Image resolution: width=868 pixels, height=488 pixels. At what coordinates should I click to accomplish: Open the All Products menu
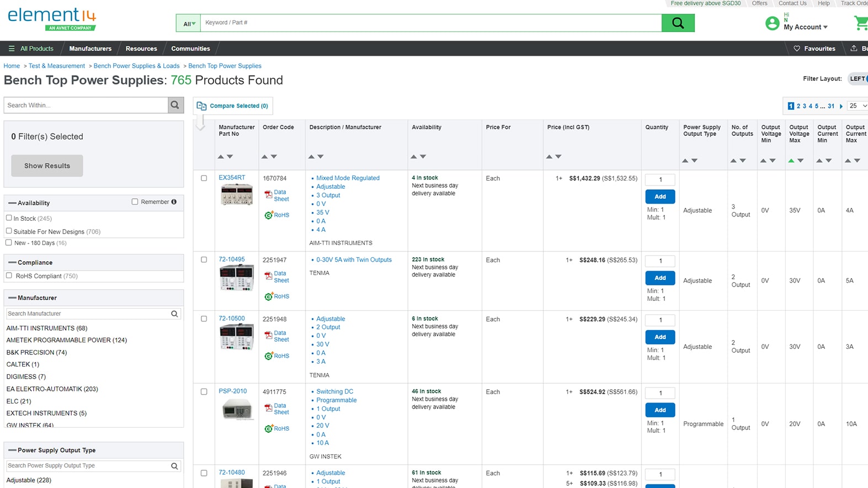click(x=31, y=49)
